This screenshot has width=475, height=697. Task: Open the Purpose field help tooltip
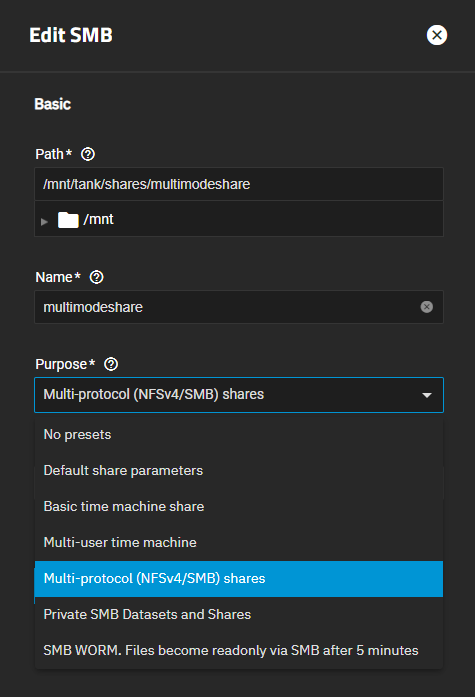tap(111, 365)
